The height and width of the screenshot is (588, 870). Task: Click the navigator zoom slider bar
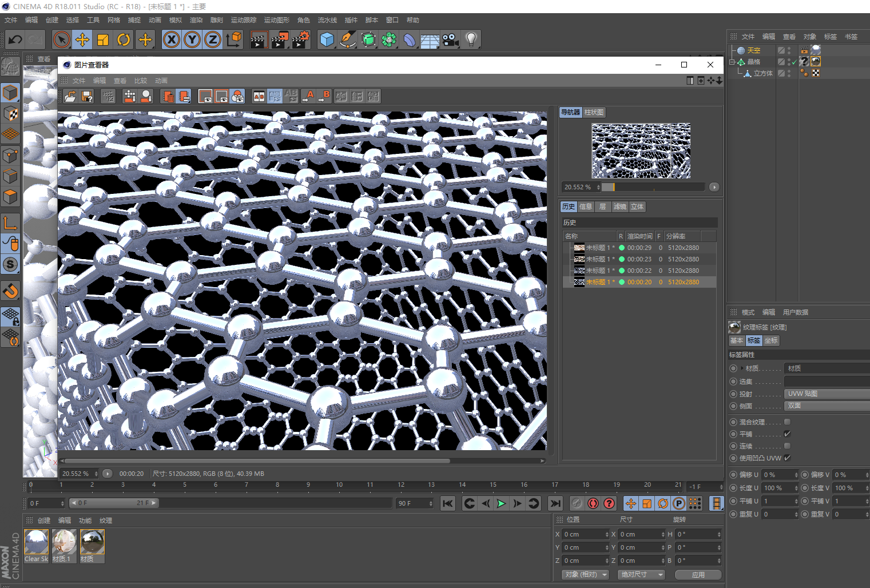point(653,187)
